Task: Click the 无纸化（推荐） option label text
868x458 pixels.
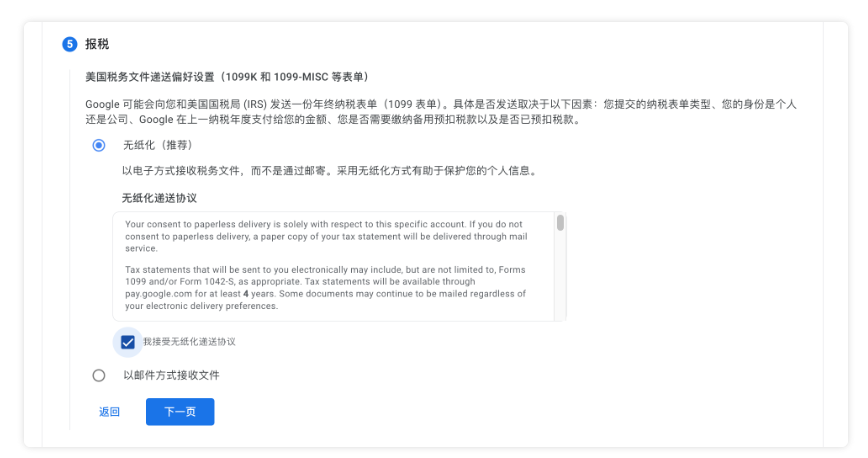Action: tap(158, 145)
